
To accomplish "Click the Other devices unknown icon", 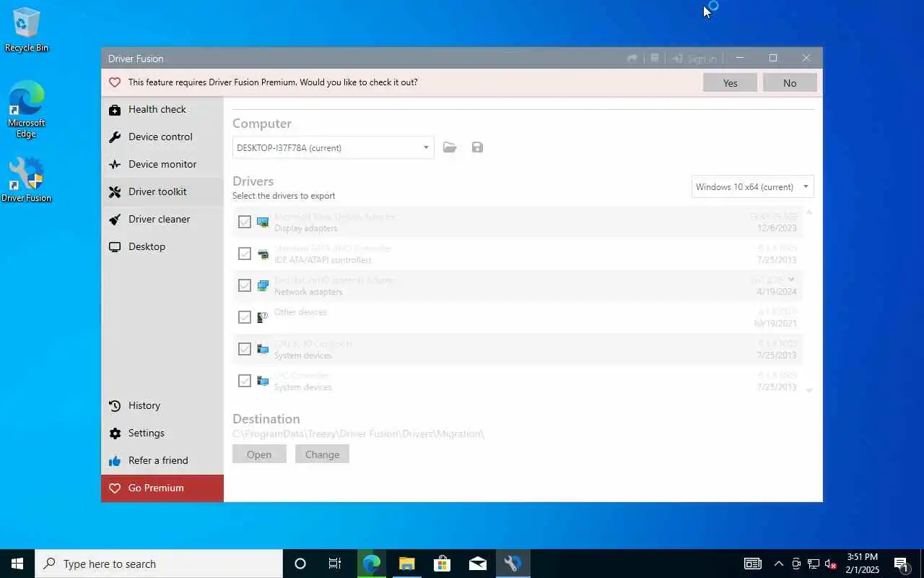I will click(x=263, y=317).
